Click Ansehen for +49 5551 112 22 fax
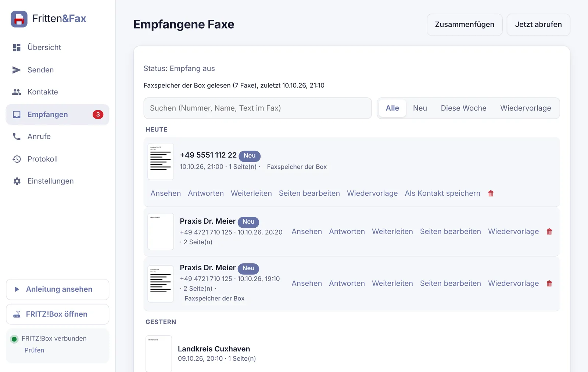The width and height of the screenshot is (588, 372). (166, 194)
